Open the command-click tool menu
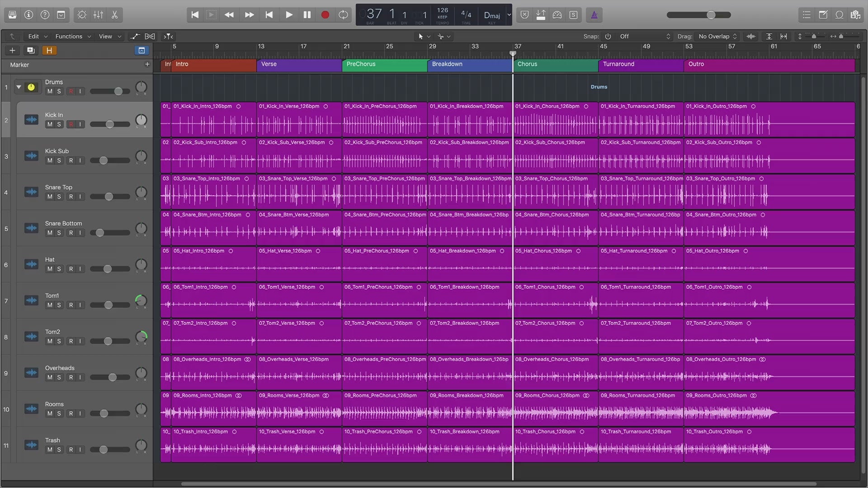Screen dimensions: 868x488 (x=443, y=36)
